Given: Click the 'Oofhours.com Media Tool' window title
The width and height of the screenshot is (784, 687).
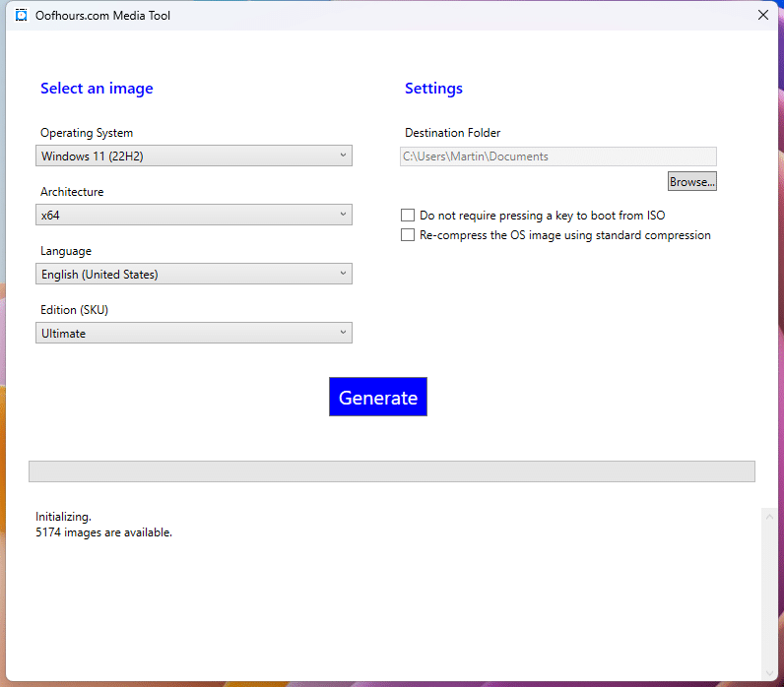Looking at the screenshot, I should [102, 15].
